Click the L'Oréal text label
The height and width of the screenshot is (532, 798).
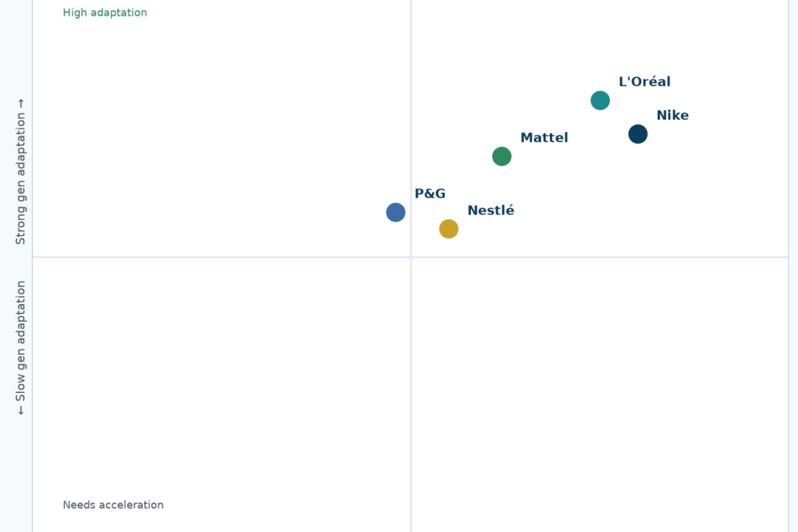[x=645, y=82]
